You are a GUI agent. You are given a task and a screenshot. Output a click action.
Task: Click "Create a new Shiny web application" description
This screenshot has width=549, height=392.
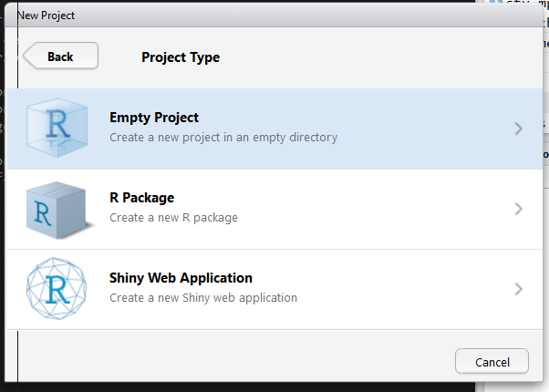pyautogui.click(x=203, y=297)
